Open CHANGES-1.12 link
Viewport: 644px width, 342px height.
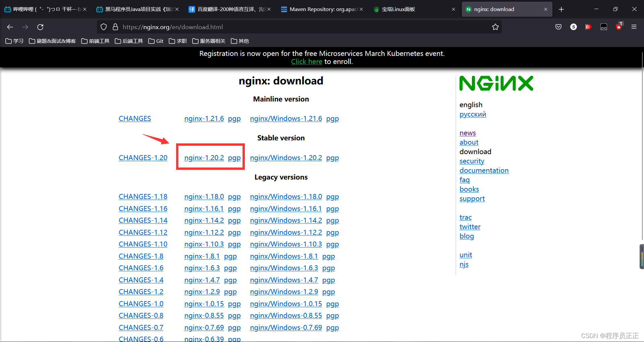pos(143,232)
